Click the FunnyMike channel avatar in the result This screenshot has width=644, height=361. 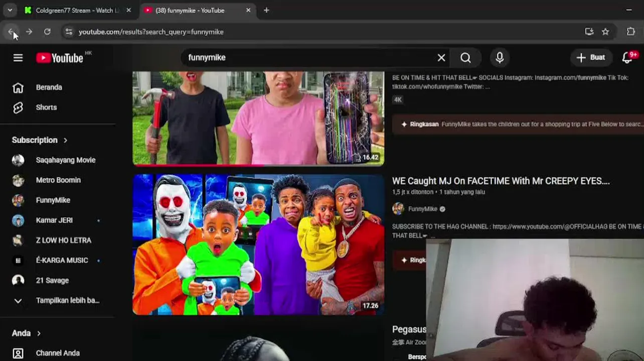[398, 209]
